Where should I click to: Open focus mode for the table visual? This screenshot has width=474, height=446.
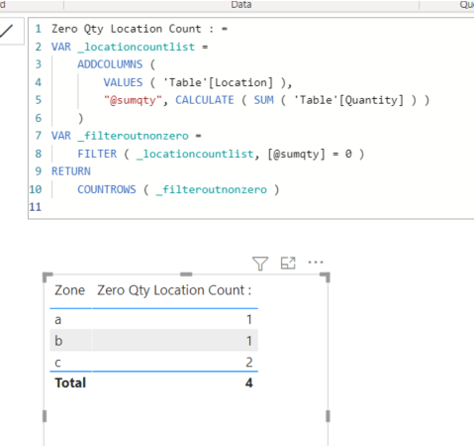click(x=288, y=263)
